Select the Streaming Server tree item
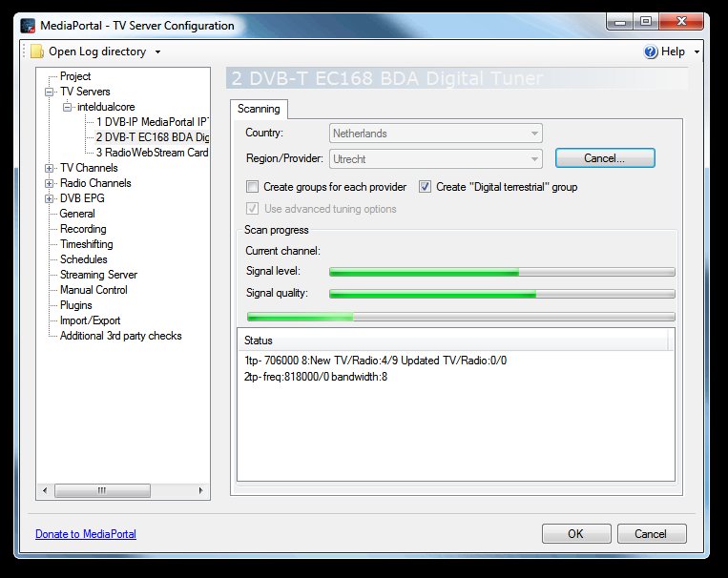Image resolution: width=728 pixels, height=578 pixels. click(x=98, y=275)
